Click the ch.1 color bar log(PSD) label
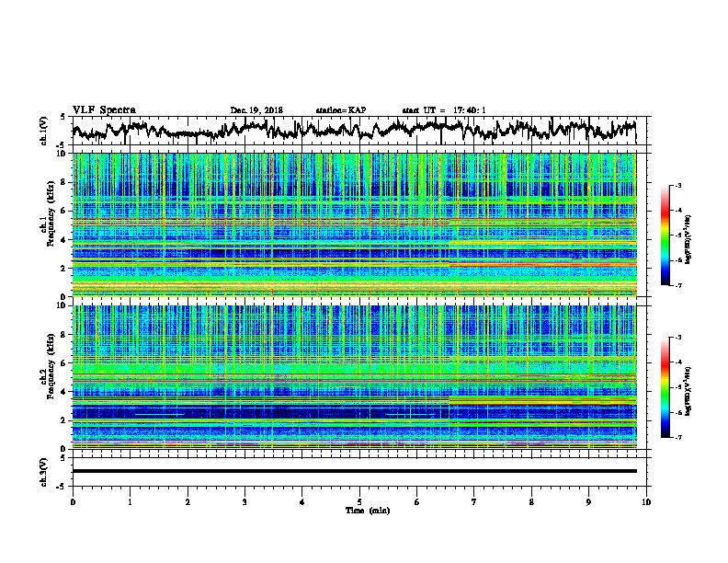This screenshot has height=563, width=728. (x=688, y=239)
